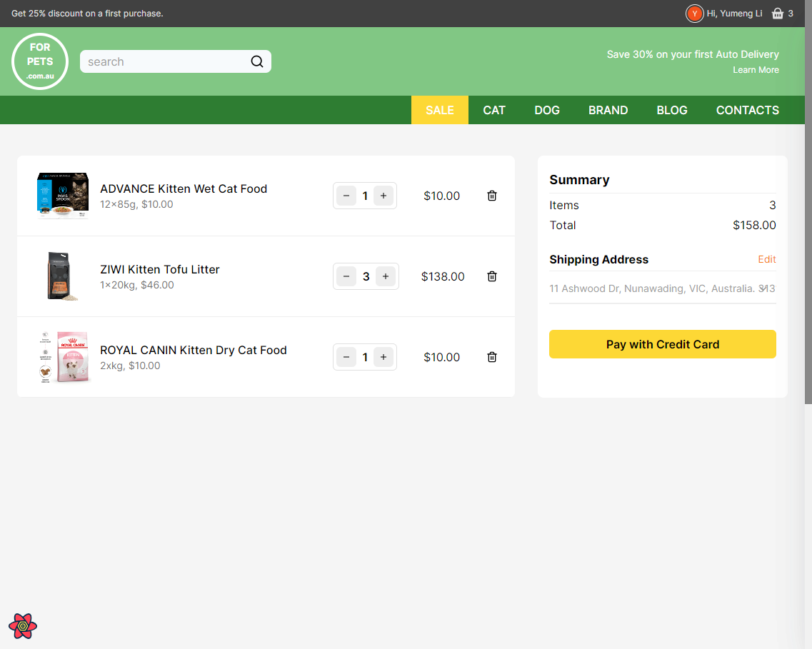Click the $138.00 line price

pyautogui.click(x=443, y=276)
